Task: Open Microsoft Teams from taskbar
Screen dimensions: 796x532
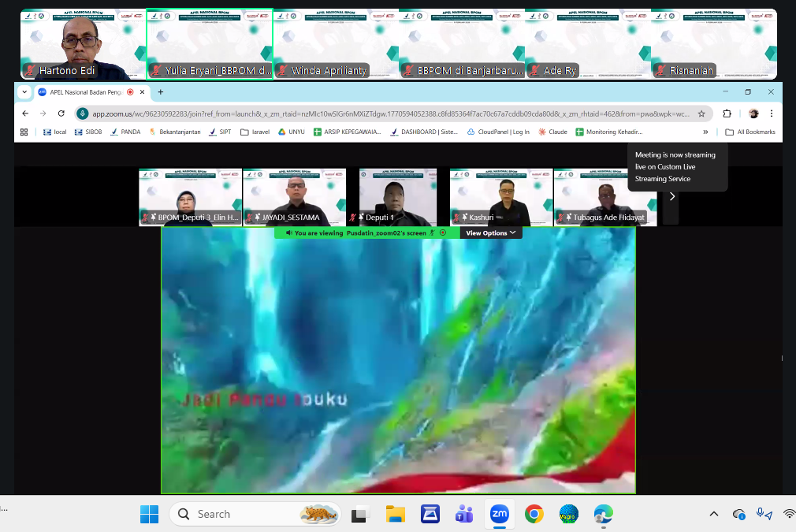Action: click(x=463, y=514)
